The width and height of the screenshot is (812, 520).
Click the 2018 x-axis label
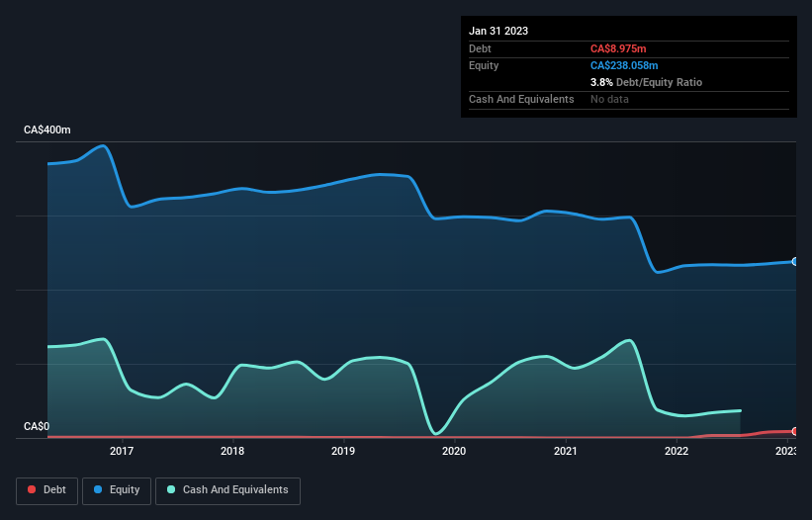coord(232,451)
